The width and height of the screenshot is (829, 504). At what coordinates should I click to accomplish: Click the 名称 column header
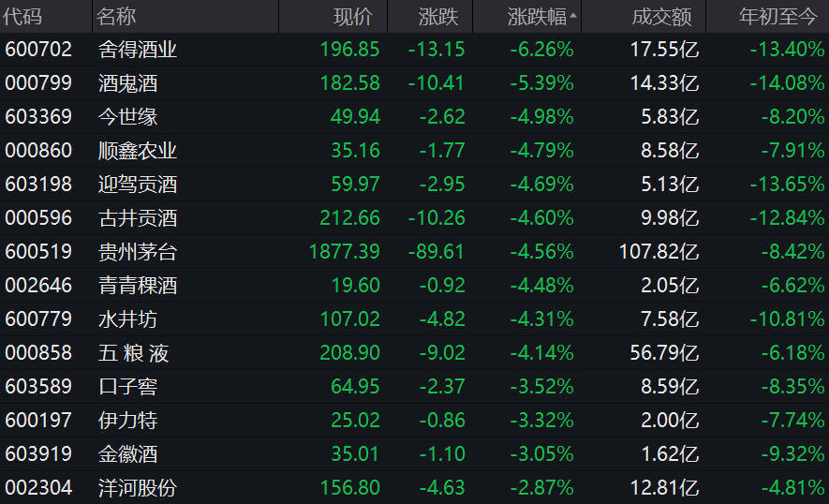(117, 16)
